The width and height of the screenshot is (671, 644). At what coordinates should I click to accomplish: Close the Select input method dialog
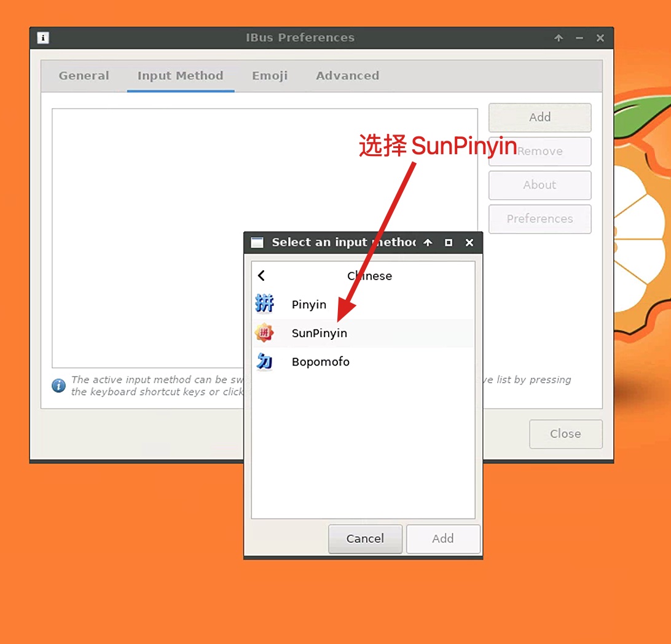(x=469, y=243)
